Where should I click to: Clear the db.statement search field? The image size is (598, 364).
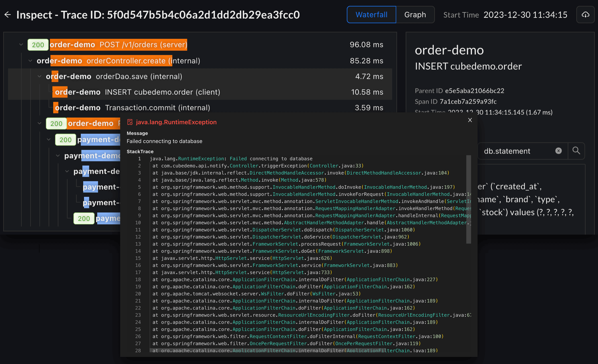[558, 151]
